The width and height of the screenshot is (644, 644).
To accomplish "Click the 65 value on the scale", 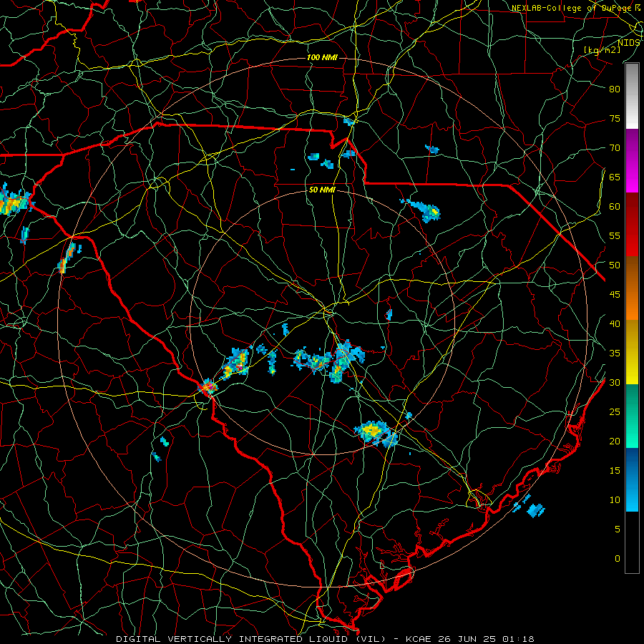I will click(615, 177).
